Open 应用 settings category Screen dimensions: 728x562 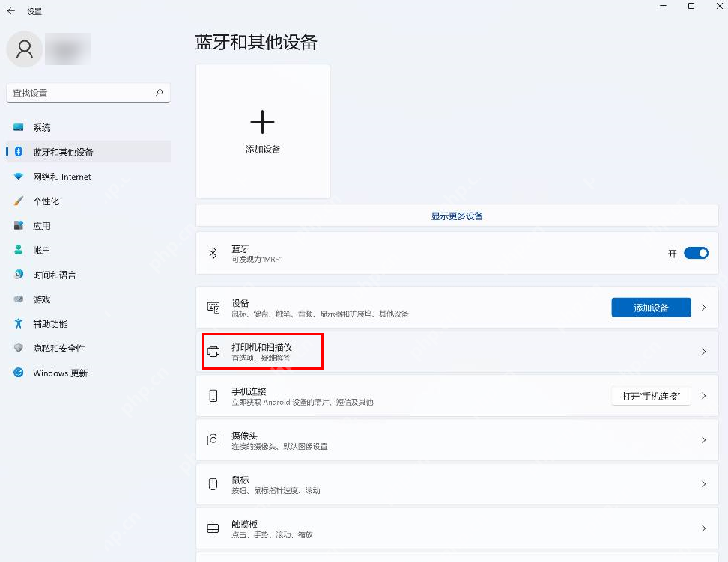coord(88,225)
